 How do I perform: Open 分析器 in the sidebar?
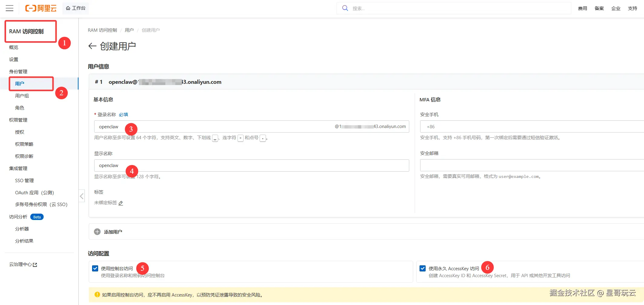click(x=22, y=229)
